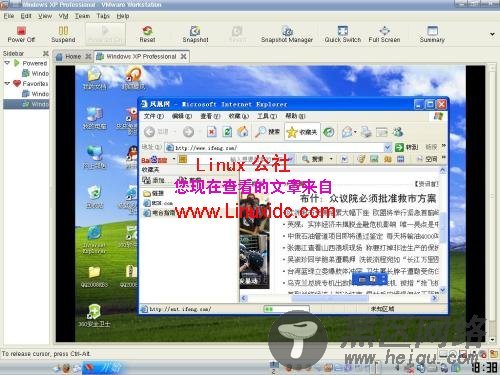Image resolution: width=500 pixels, height=375 pixels.
Task: Suspend the virtual machine
Action: [63, 34]
